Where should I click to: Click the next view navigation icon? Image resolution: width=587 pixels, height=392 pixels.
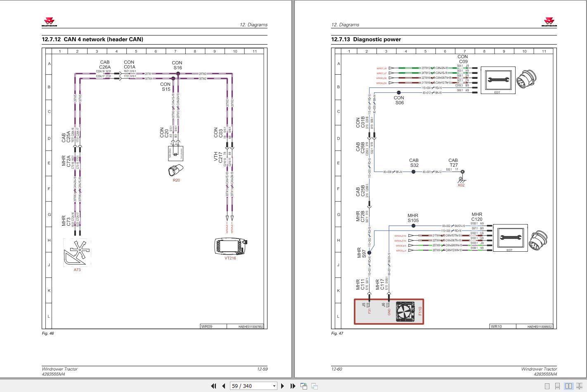315,386
